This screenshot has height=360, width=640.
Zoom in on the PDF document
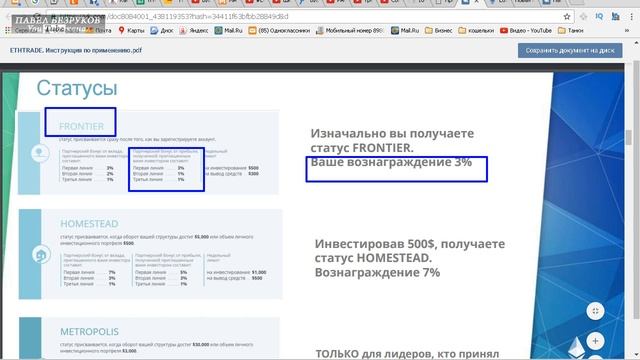(x=595, y=341)
